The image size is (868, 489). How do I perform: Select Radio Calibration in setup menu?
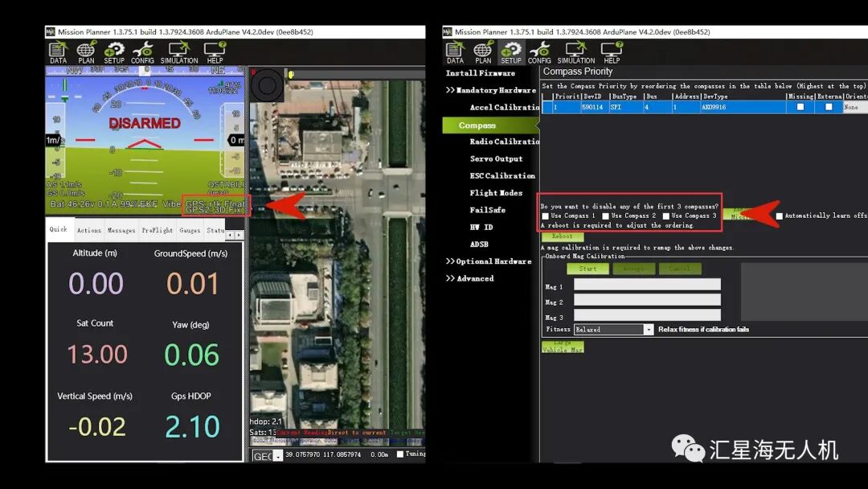(x=504, y=142)
